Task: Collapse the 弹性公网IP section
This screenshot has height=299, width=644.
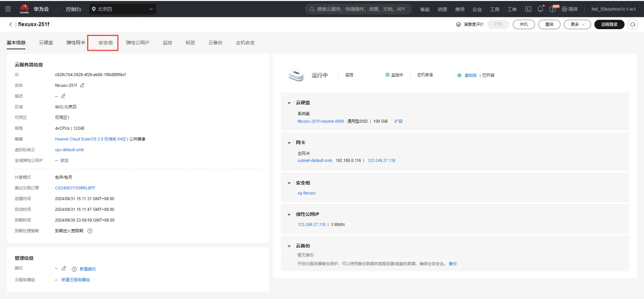Action: (289, 215)
